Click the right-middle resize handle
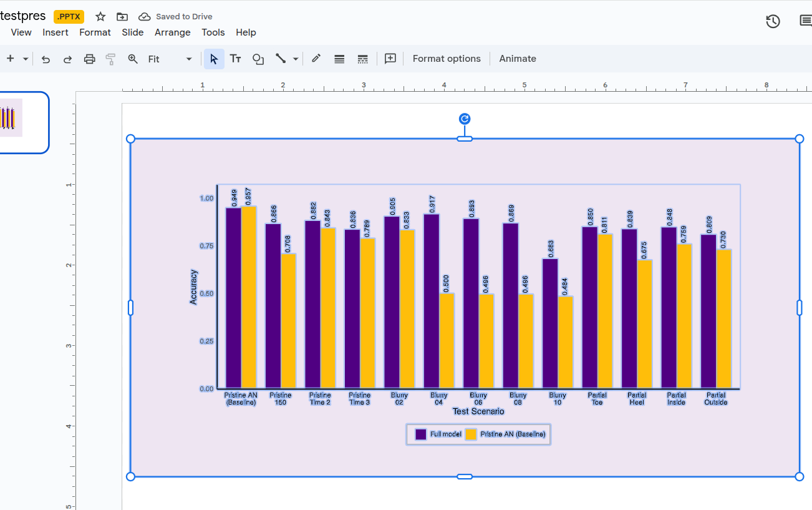Screen dimensions: 812x510 coord(800,308)
